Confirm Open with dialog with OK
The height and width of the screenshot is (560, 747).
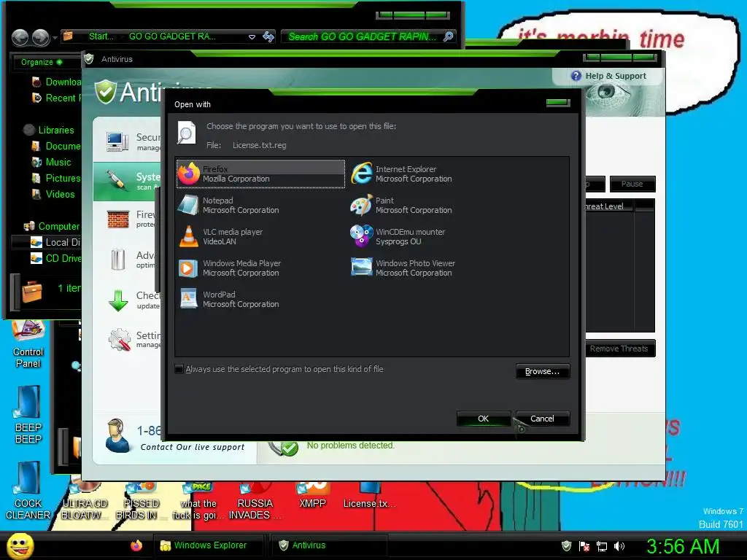point(483,419)
